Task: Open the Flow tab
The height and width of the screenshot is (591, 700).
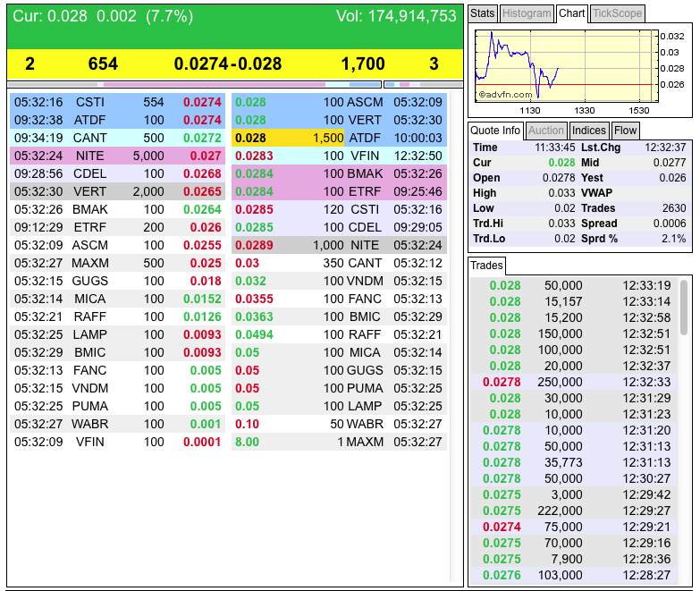Action: tap(625, 131)
